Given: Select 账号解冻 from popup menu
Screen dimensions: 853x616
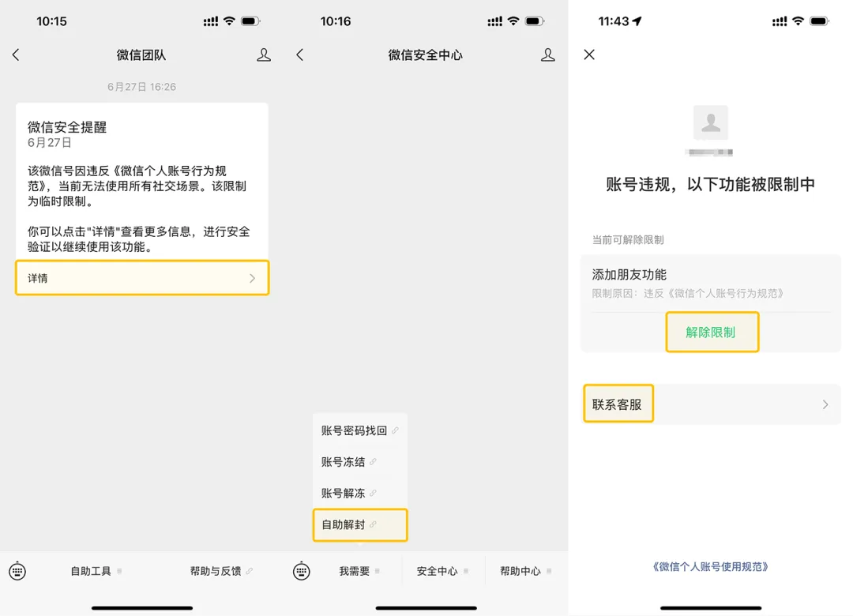Looking at the screenshot, I should tap(360, 493).
